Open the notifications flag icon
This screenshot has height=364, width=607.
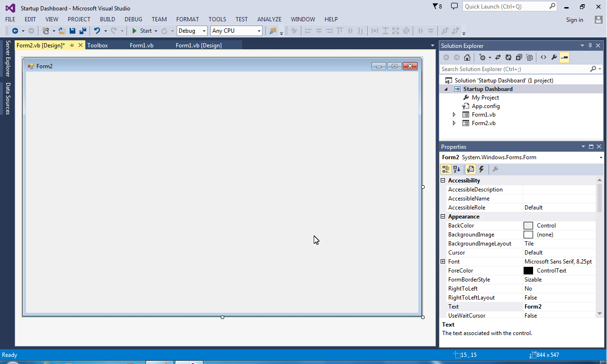tap(437, 7)
